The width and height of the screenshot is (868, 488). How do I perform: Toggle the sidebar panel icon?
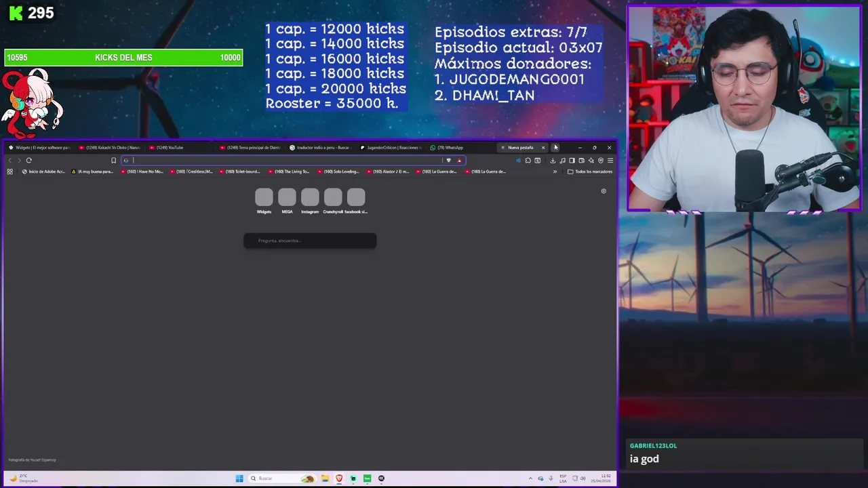coord(572,161)
